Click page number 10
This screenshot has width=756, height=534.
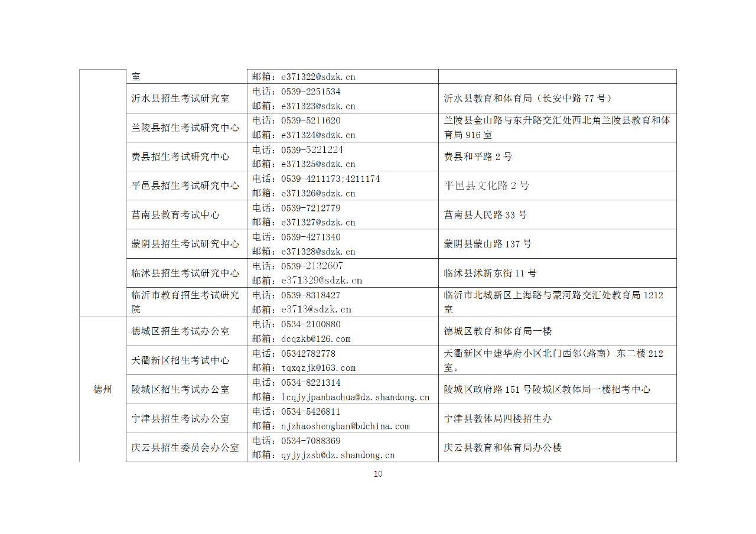click(x=378, y=474)
